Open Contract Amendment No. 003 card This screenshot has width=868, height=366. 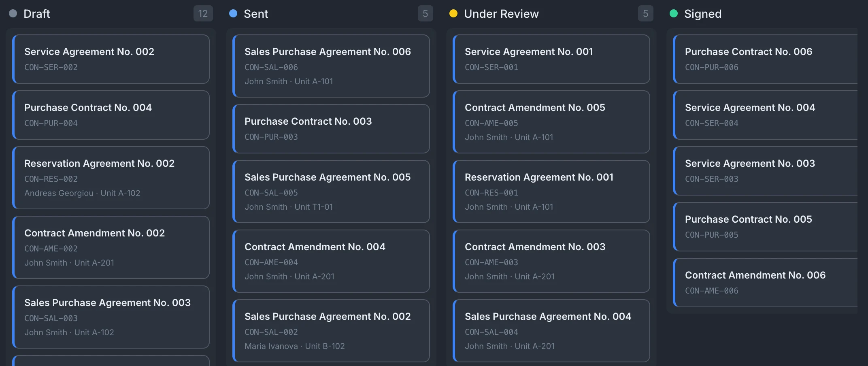(551, 261)
